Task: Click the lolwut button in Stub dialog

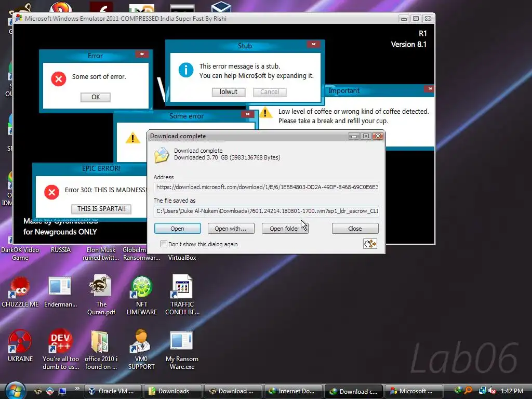Action: click(x=229, y=92)
